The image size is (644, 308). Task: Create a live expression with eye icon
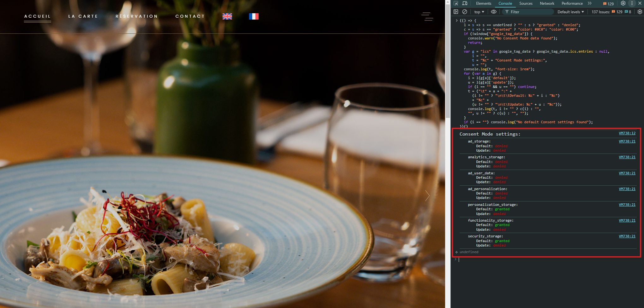click(x=494, y=12)
